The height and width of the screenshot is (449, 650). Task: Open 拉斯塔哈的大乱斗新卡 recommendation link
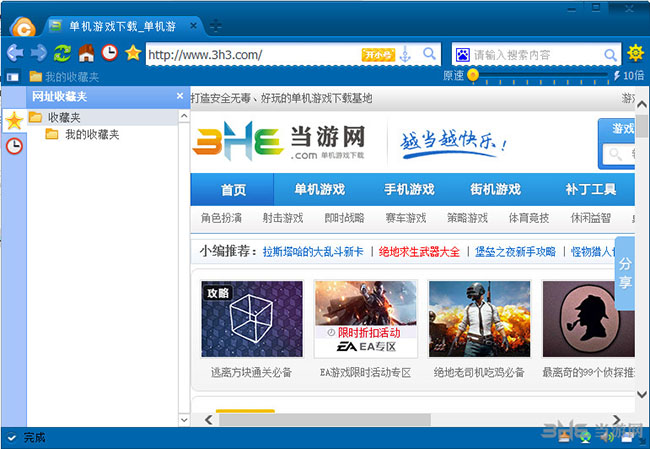tap(313, 252)
